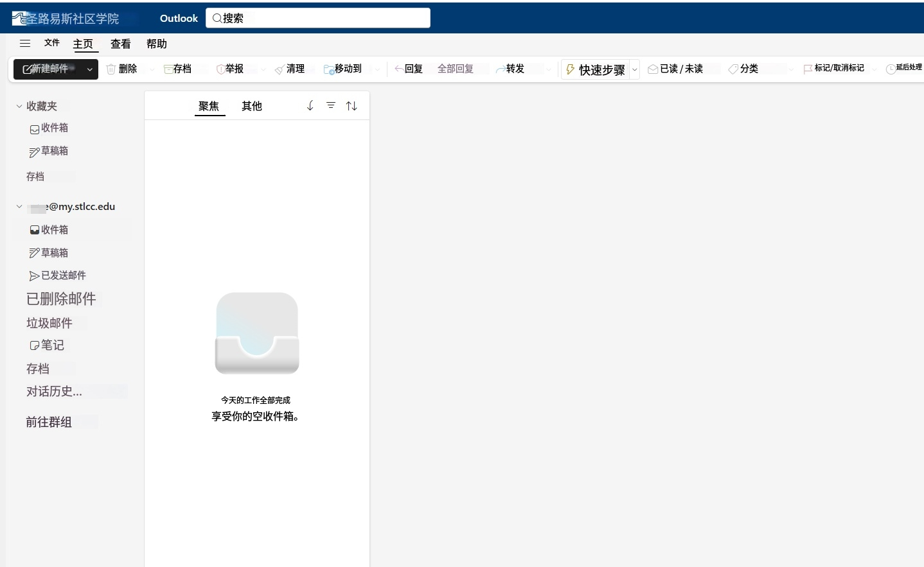This screenshot has height=567, width=924.
Task: Collapse the my.stlcc.edu account folder tree
Action: 19,207
